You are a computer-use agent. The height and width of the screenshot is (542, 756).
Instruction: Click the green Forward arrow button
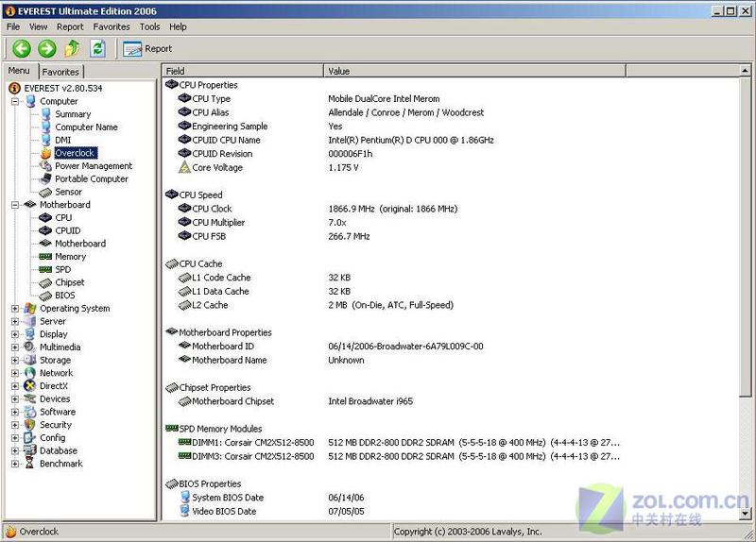[46, 49]
